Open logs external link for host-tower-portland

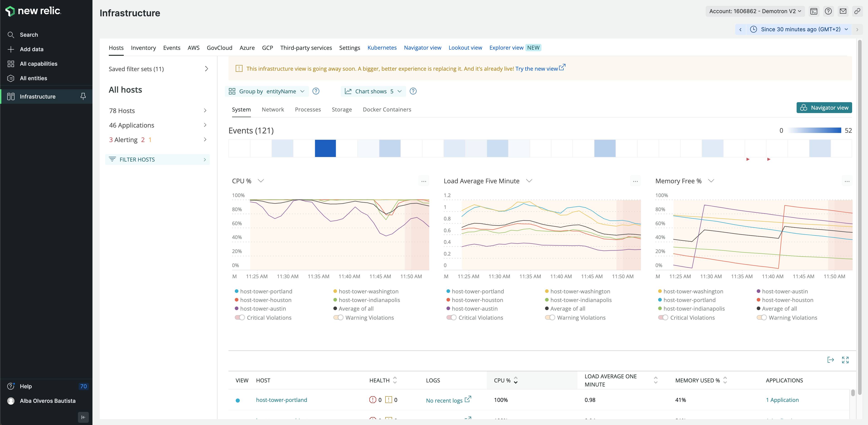coord(468,399)
